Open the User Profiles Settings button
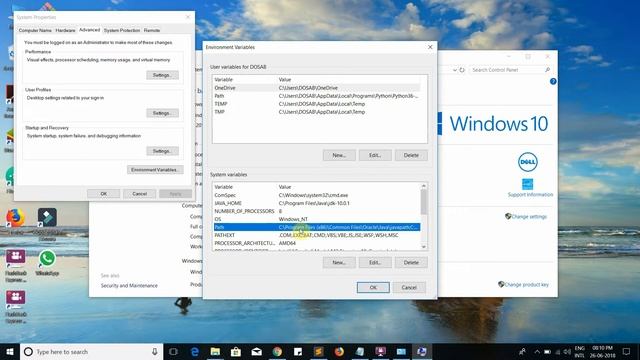The height and width of the screenshot is (360, 640). pyautogui.click(x=162, y=113)
